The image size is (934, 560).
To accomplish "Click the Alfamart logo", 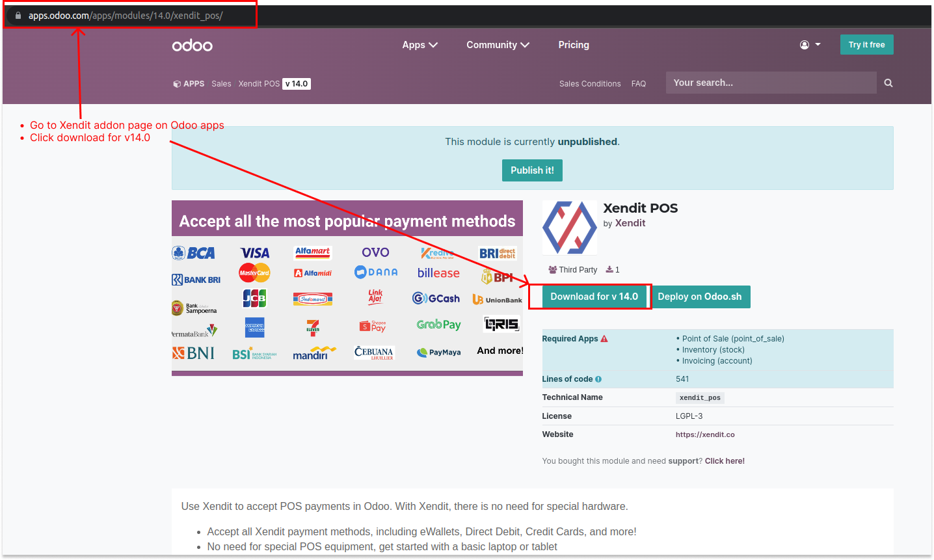I will [313, 251].
